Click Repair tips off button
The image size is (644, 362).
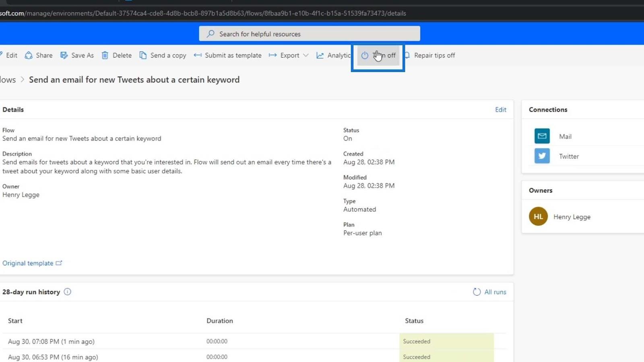[430, 56]
